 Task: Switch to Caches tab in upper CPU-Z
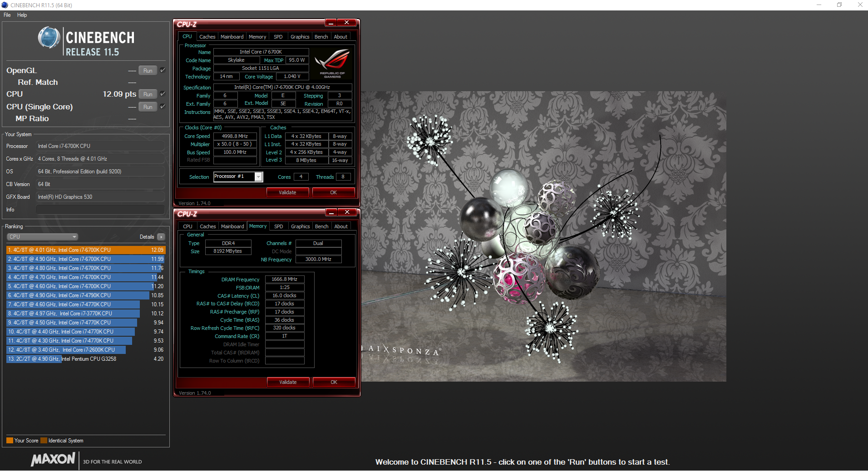tap(207, 37)
